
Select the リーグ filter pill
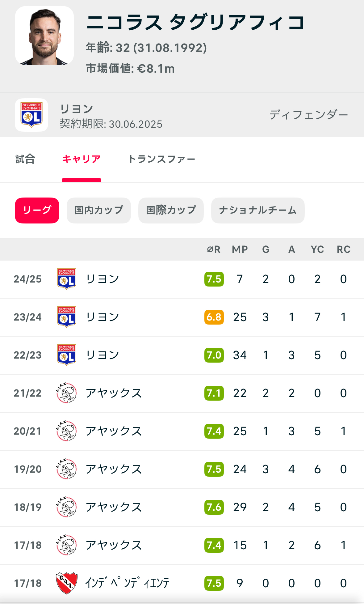(37, 210)
